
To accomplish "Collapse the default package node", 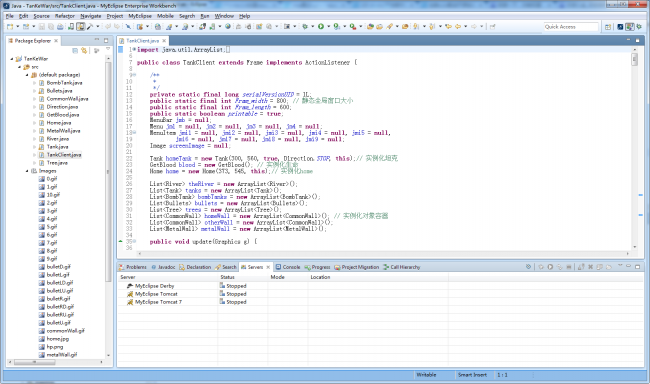I will click(27, 75).
